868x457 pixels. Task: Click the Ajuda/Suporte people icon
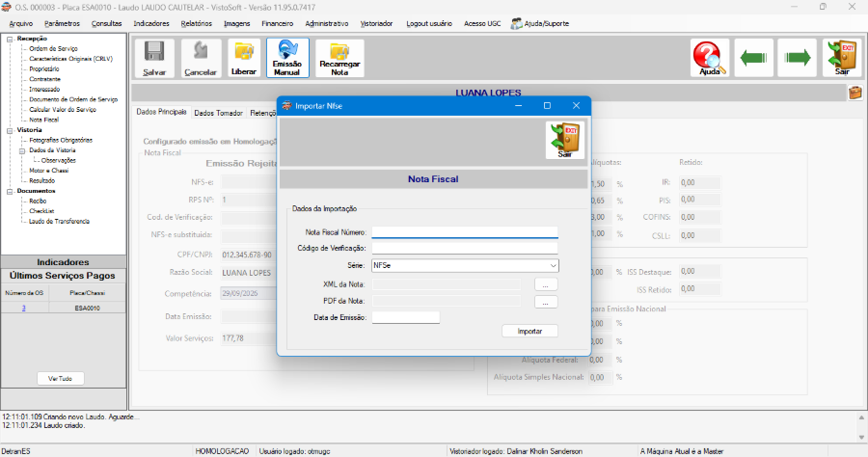(516, 24)
